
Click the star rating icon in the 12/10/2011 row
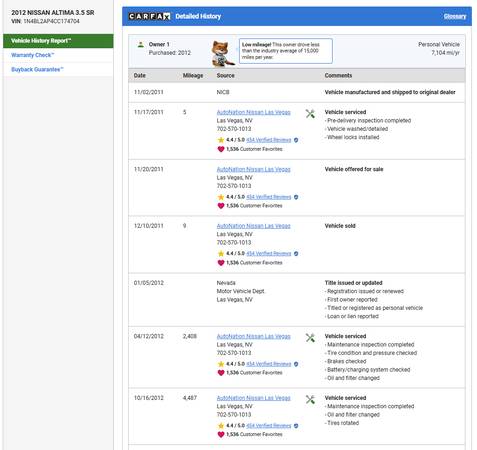pyautogui.click(x=220, y=254)
